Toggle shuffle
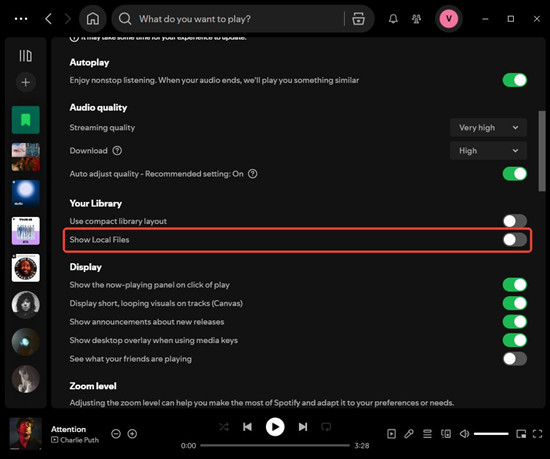The width and height of the screenshot is (550, 459). pyautogui.click(x=224, y=427)
